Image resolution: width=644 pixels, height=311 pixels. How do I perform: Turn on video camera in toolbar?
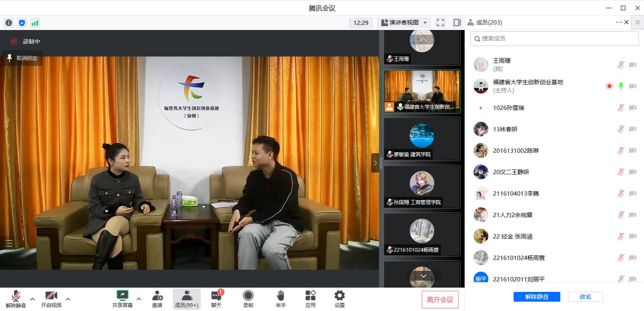(x=51, y=299)
